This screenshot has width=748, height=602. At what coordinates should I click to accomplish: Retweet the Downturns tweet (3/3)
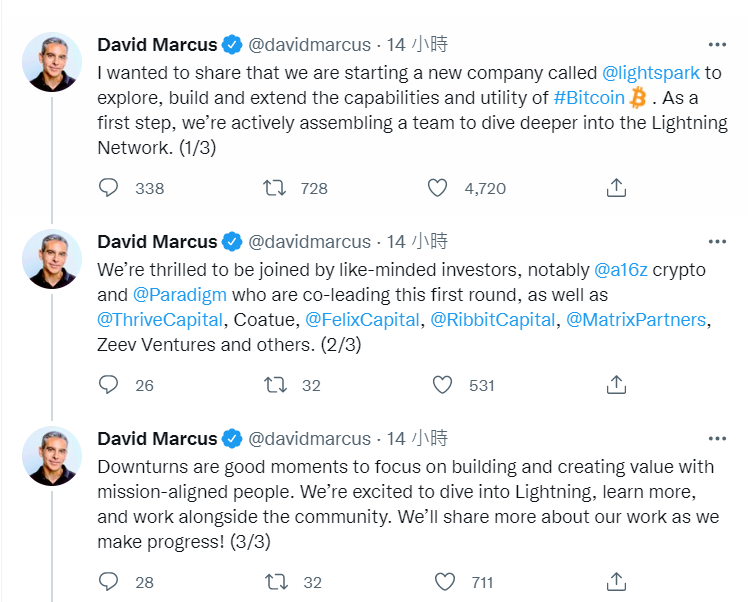273,581
